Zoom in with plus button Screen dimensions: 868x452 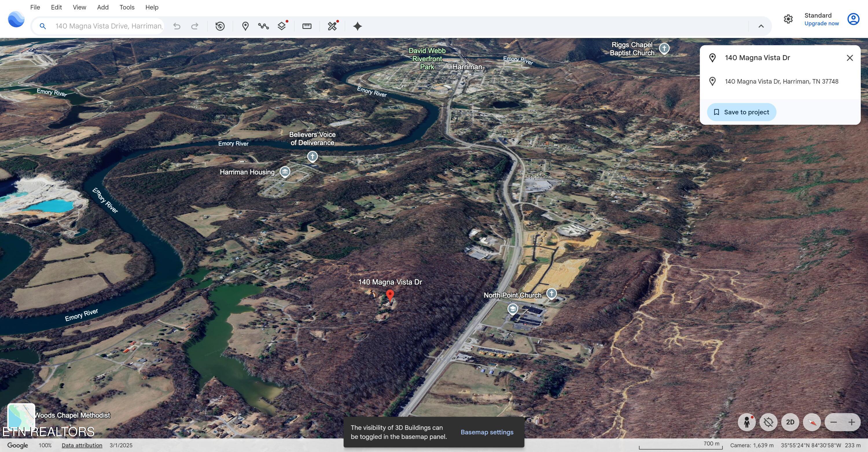coord(852,422)
